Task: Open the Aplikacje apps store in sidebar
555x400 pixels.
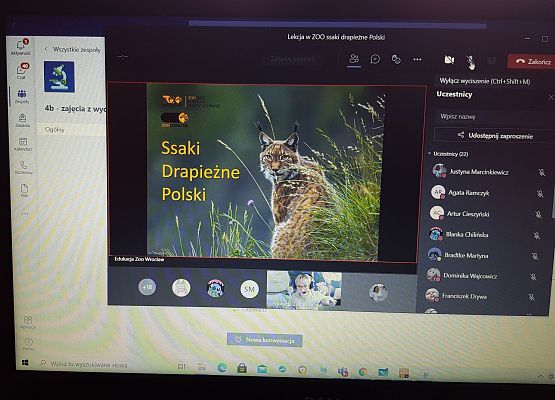Action: point(28,322)
